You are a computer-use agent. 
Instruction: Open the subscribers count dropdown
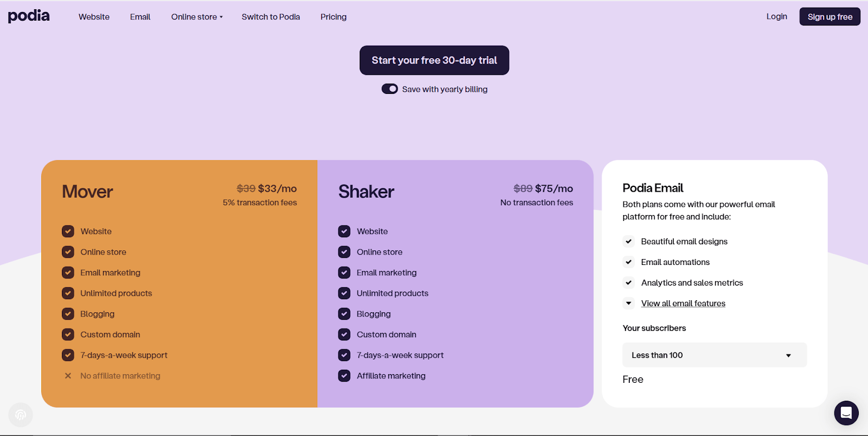click(714, 355)
